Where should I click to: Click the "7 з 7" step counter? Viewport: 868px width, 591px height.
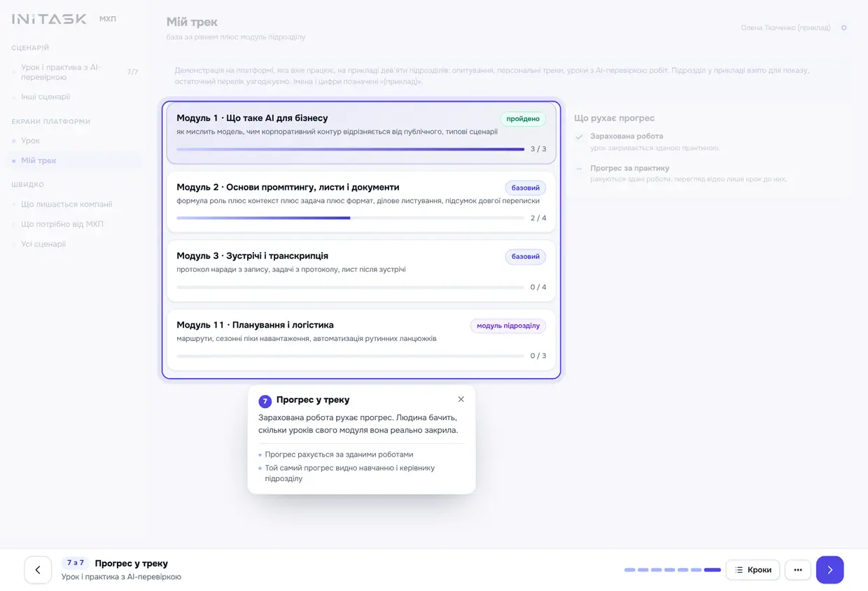75,563
